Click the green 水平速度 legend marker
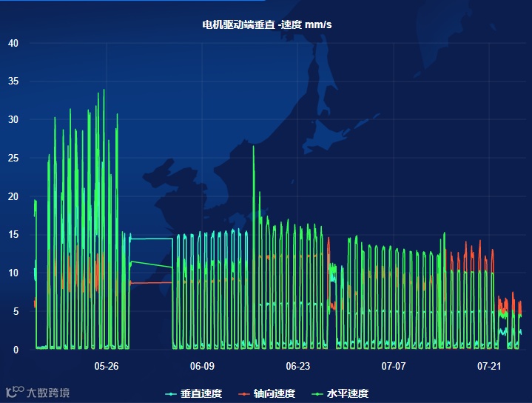Screen dimensions: 532x403 317,394
